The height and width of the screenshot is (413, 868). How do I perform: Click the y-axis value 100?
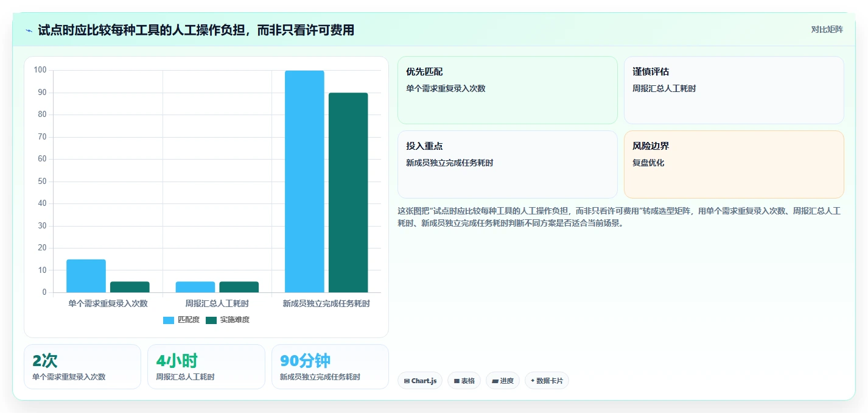[x=40, y=70]
